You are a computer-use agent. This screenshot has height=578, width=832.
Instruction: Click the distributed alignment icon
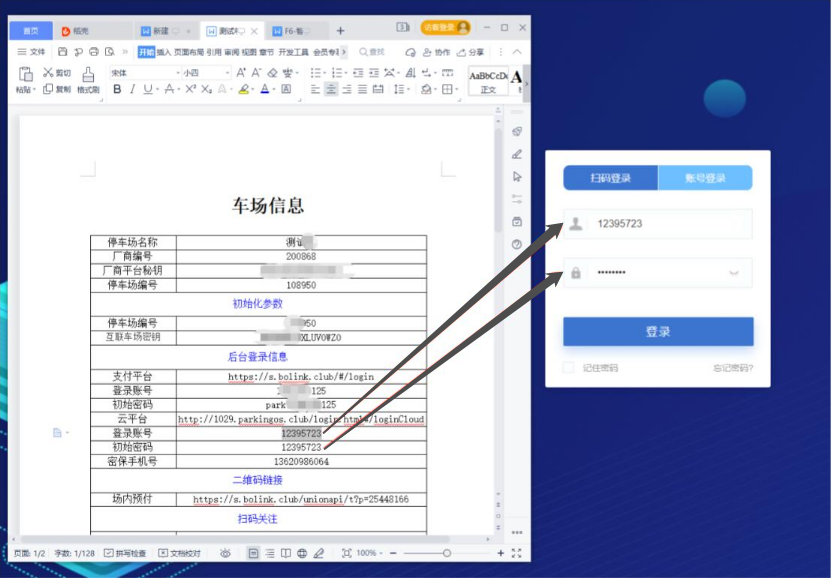[378, 89]
